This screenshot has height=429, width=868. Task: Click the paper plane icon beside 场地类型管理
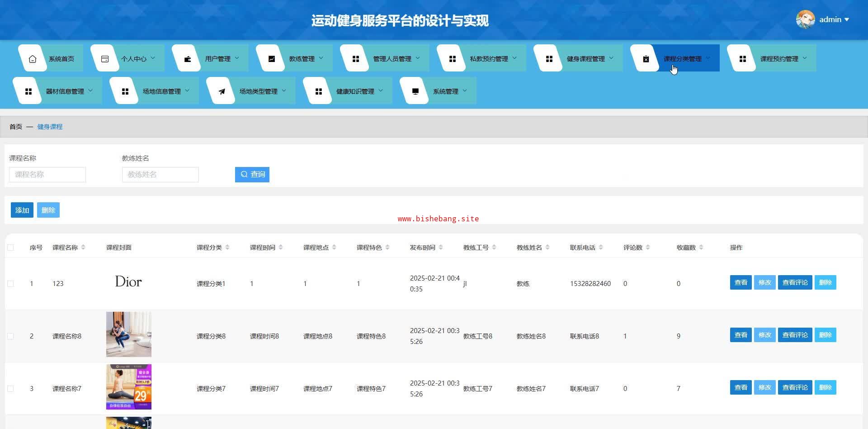222,91
